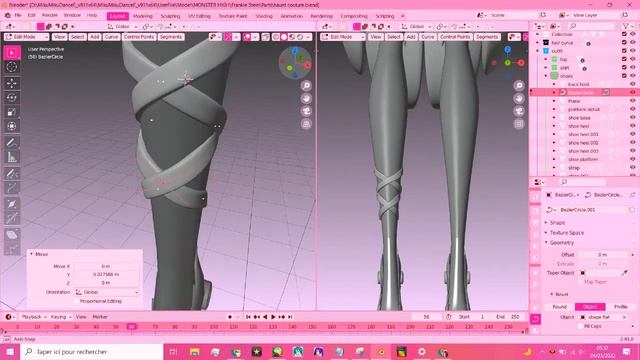Open the outliner filter dropdown

point(627,26)
